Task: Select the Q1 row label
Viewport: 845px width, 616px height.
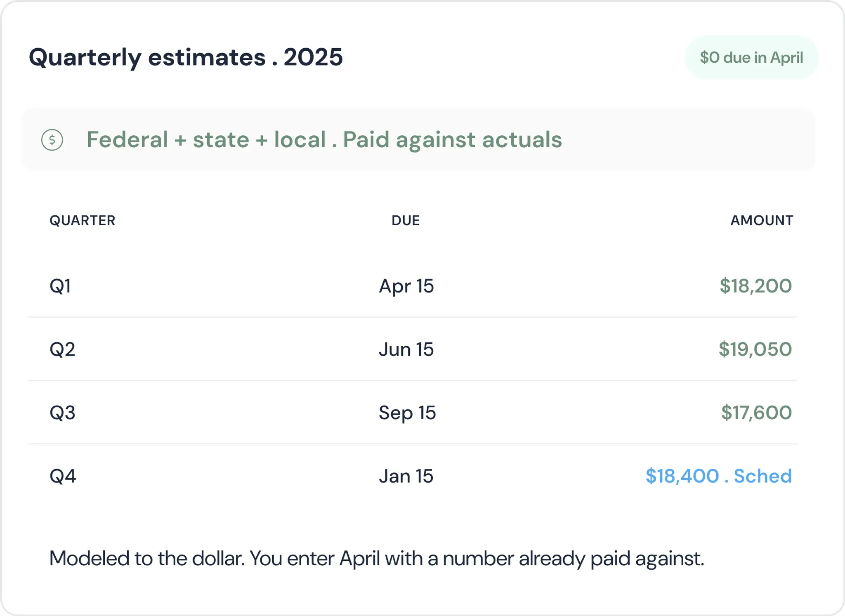Action: (x=60, y=286)
